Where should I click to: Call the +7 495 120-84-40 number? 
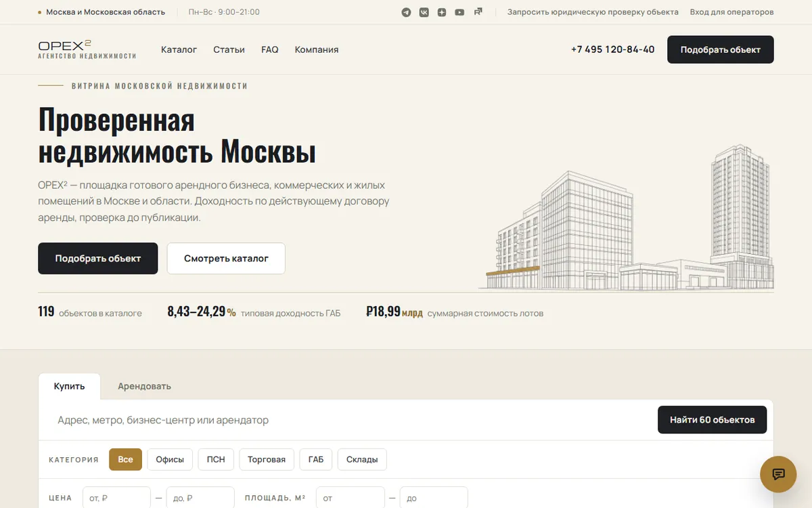612,49
